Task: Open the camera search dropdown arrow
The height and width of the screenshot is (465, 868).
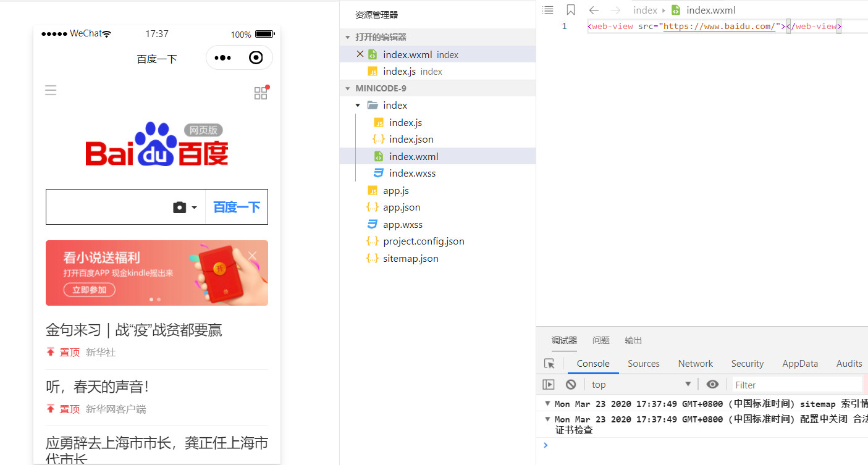Action: tap(194, 208)
